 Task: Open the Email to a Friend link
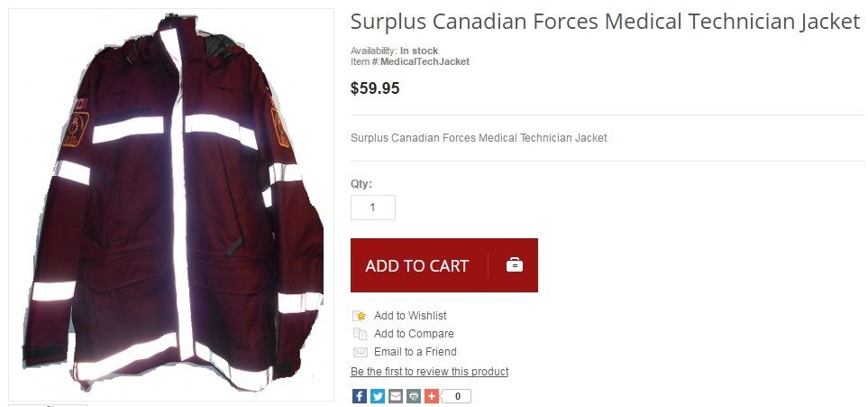tap(416, 352)
